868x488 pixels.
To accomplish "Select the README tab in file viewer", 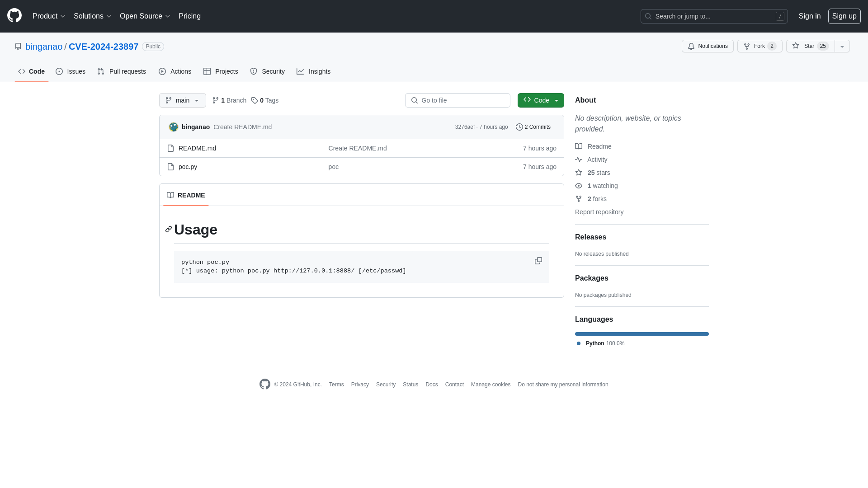I will pos(186,195).
